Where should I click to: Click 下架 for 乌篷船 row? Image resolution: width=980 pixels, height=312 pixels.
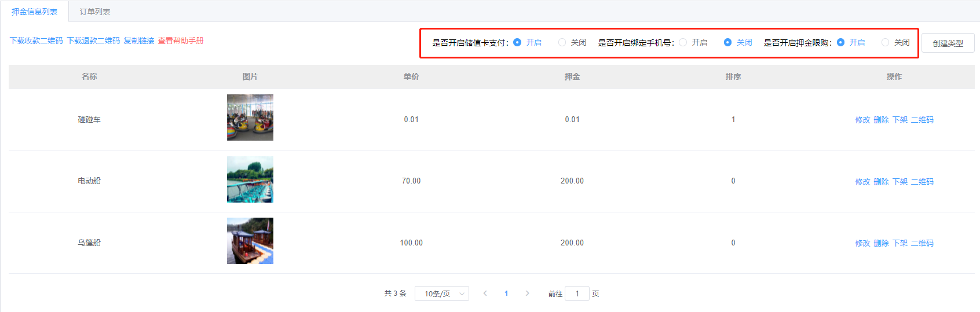(899, 243)
